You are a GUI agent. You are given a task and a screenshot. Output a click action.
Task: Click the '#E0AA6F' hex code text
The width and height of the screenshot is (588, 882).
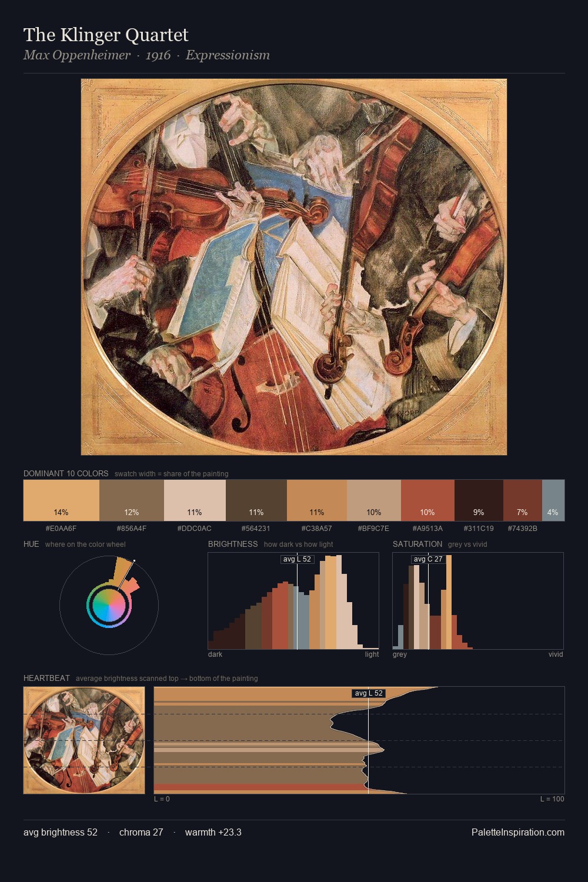(x=61, y=528)
